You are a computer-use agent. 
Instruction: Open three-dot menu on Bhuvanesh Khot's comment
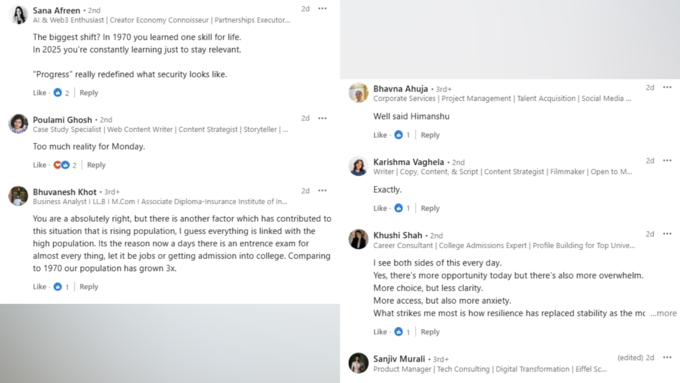322,191
